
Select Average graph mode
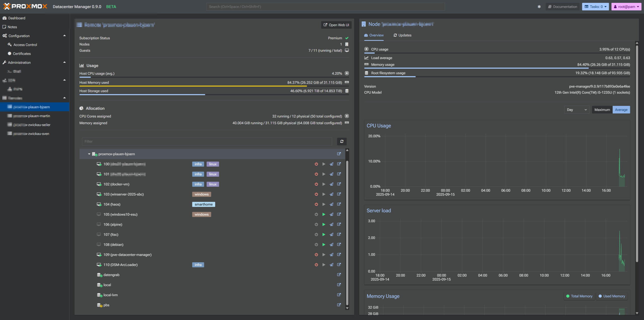(621, 110)
